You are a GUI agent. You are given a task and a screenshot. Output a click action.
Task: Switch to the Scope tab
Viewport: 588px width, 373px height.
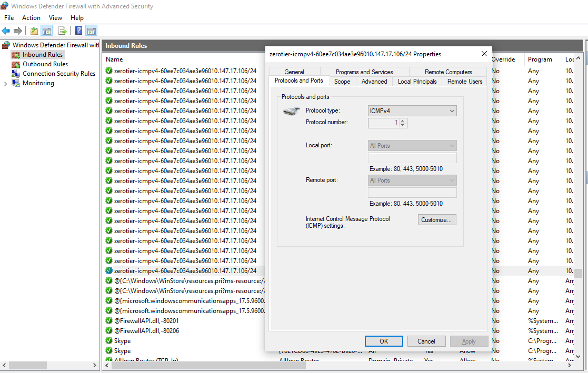point(342,82)
